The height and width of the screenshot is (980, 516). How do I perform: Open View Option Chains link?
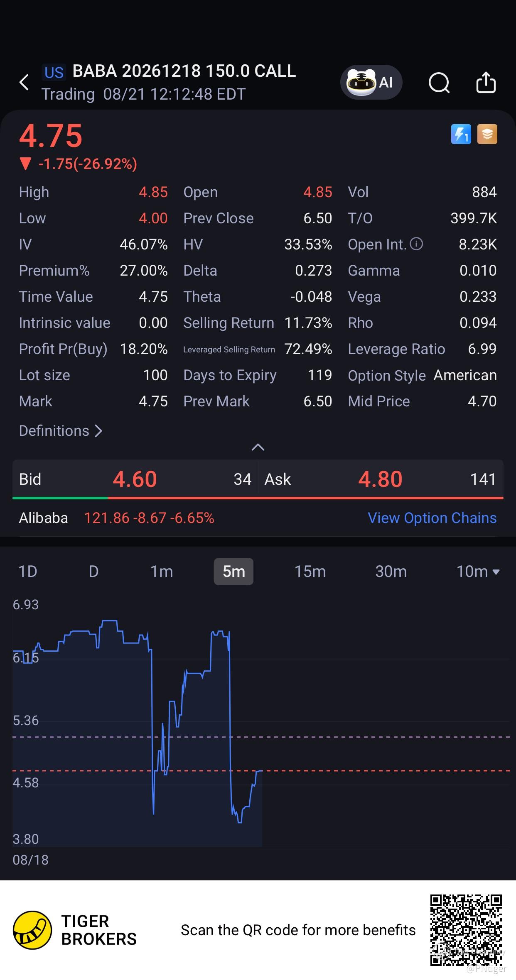432,518
